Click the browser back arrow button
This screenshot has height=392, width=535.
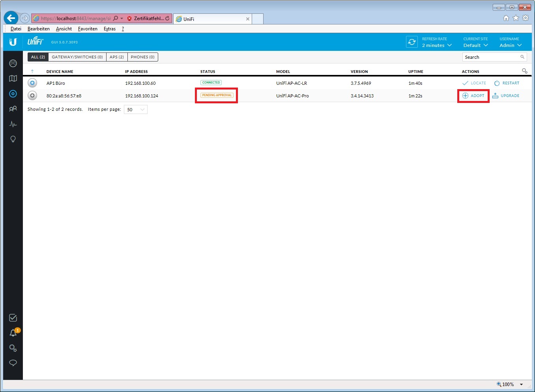click(x=11, y=18)
